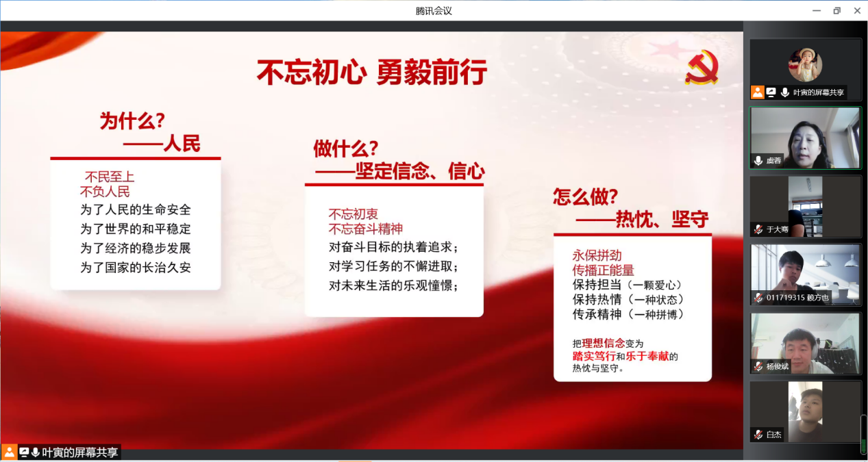The height and width of the screenshot is (462, 868).
Task: Select 于大骞's video thumbnail
Action: 805,205
